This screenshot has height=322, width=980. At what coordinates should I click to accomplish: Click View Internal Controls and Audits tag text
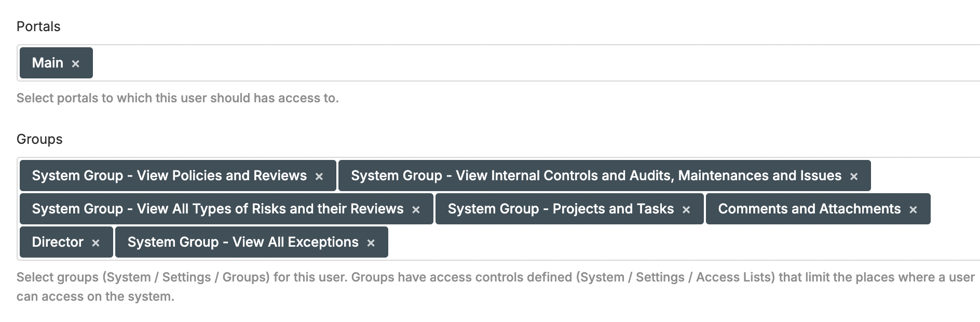tap(596, 176)
